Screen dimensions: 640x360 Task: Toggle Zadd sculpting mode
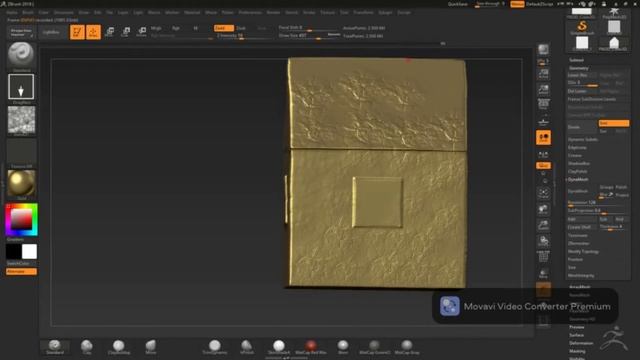pyautogui.click(x=224, y=28)
